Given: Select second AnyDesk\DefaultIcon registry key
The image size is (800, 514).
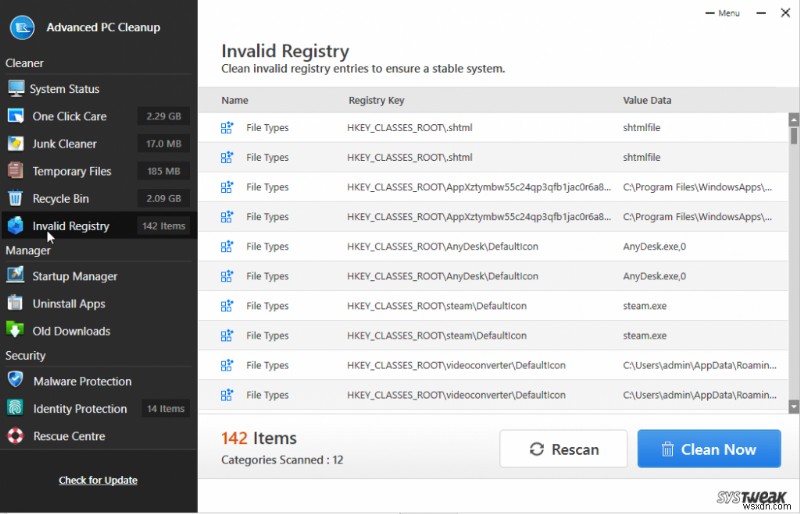Looking at the screenshot, I should pyautogui.click(x=442, y=276).
